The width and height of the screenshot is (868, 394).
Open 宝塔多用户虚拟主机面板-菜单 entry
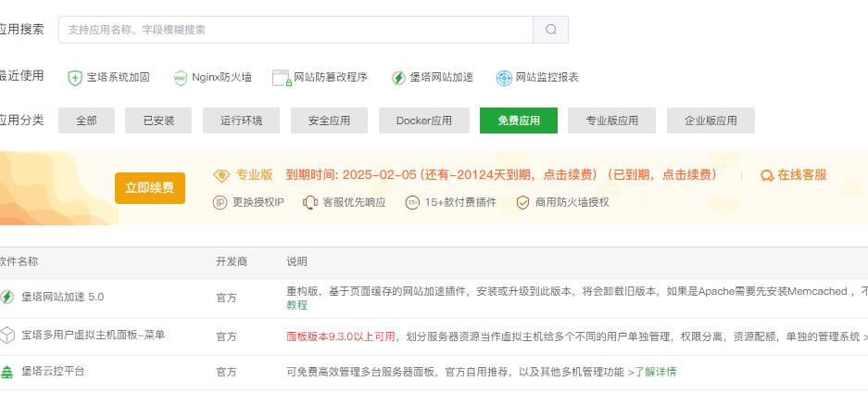pos(93,335)
